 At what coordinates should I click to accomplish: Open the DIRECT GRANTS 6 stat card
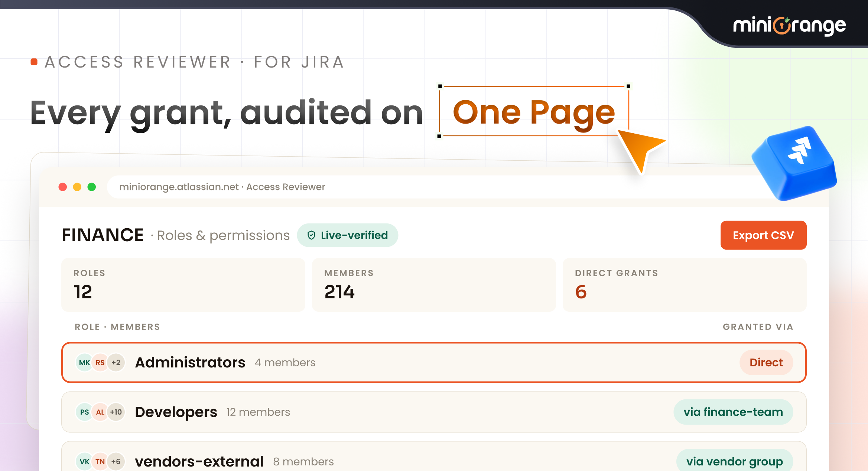[685, 285]
